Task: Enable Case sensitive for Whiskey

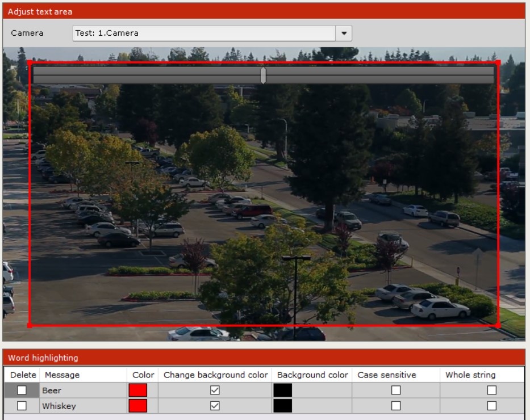Action: pyautogui.click(x=395, y=406)
